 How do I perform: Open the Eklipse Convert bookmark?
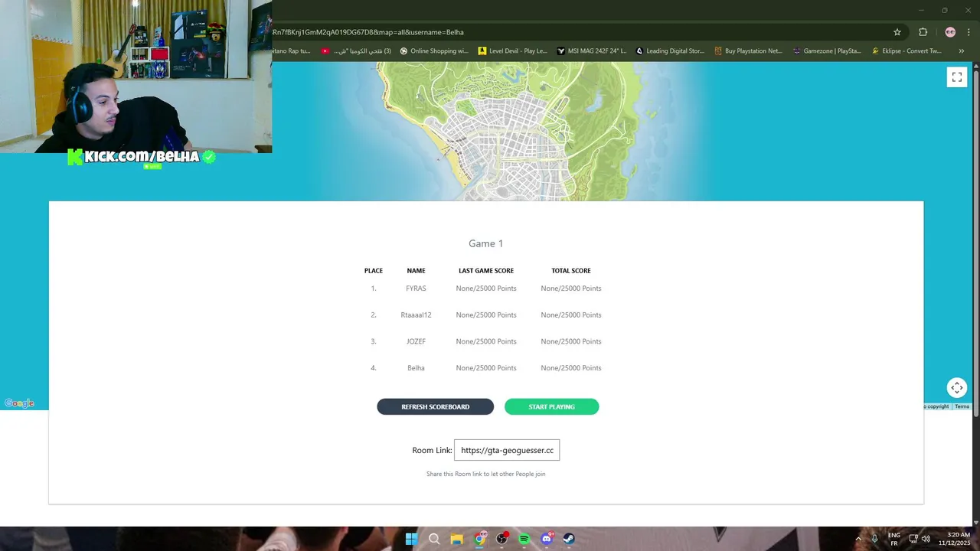click(x=906, y=51)
